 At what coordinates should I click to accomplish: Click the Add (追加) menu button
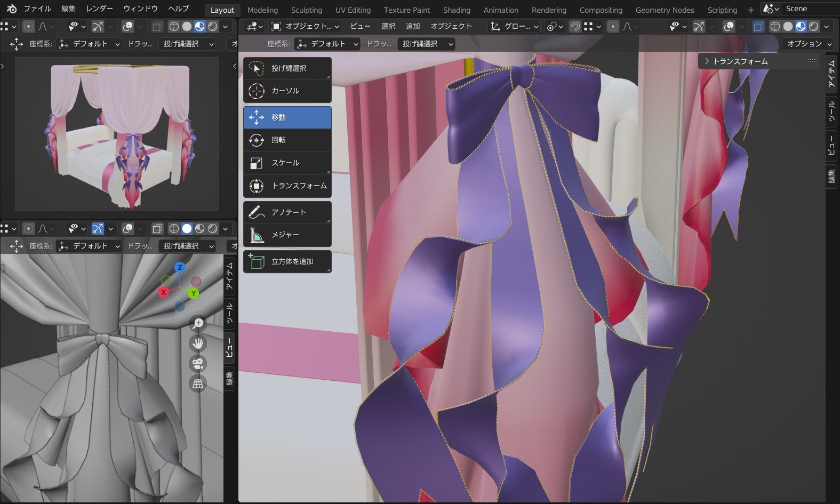coord(412,26)
